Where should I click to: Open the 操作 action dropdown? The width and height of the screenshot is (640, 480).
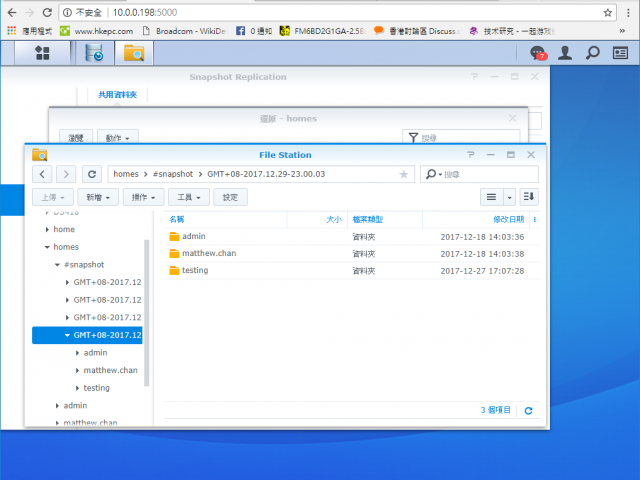(x=143, y=197)
